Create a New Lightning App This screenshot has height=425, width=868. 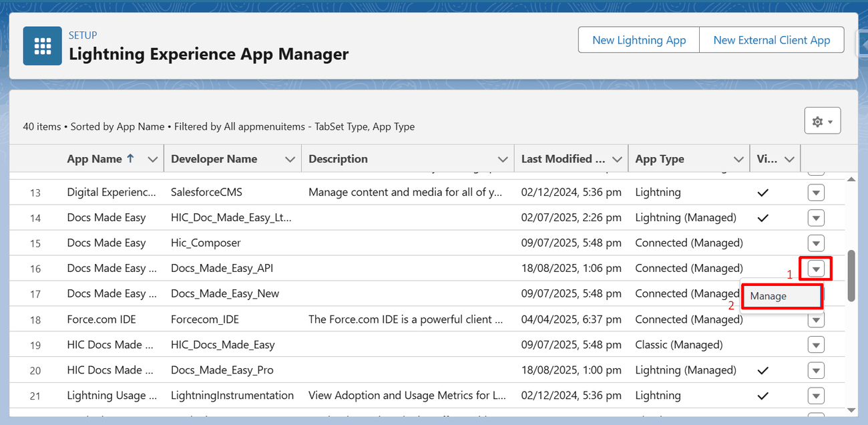coord(639,40)
